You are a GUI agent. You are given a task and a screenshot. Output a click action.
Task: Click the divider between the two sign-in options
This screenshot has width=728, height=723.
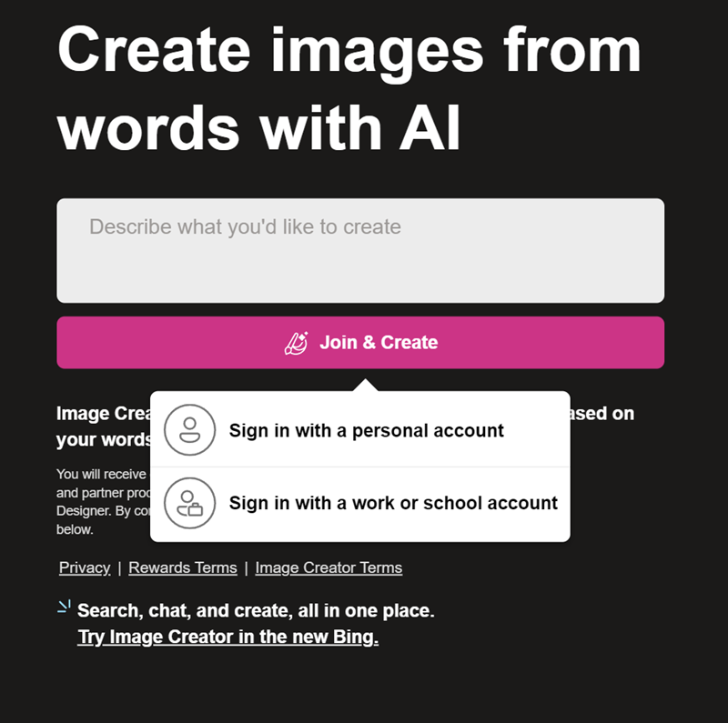point(360,467)
